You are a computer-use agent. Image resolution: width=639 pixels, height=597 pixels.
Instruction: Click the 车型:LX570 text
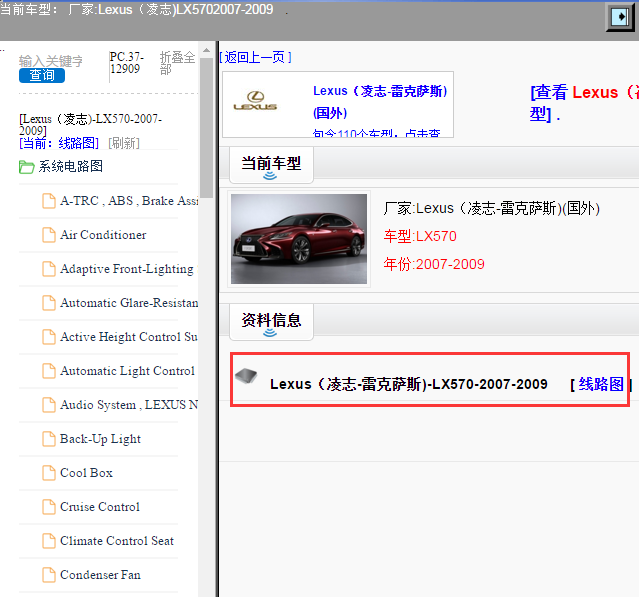(420, 236)
